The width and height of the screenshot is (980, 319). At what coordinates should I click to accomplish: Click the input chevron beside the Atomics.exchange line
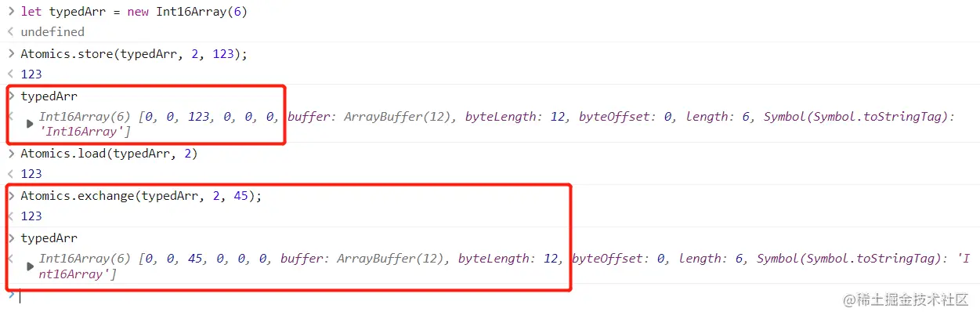[11, 196]
